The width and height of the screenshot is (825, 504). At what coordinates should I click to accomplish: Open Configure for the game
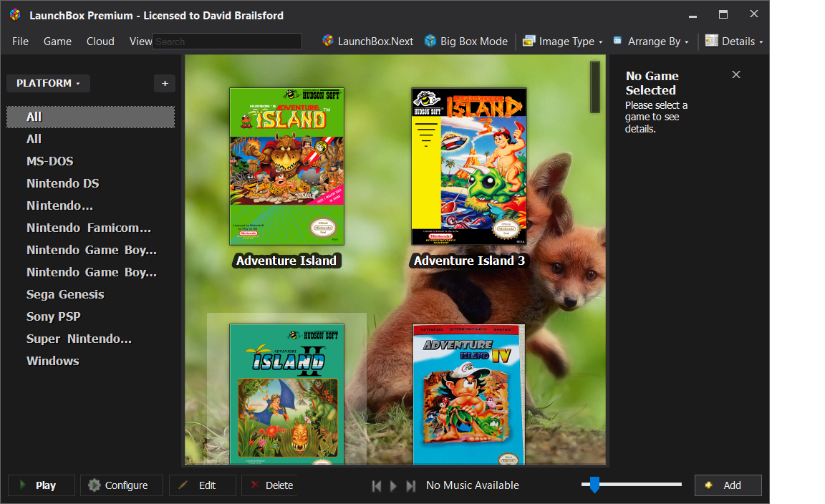point(122,485)
